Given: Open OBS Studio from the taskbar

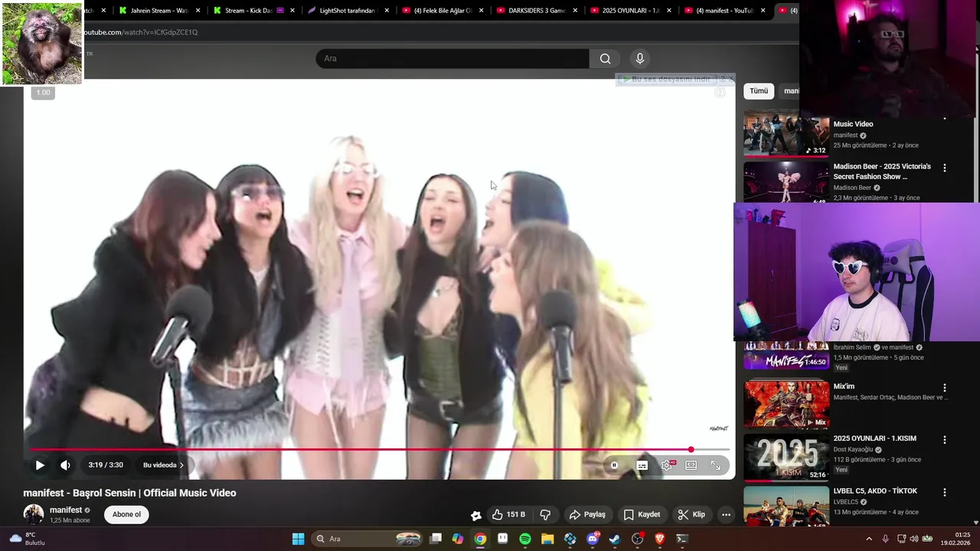Looking at the screenshot, I should 638,539.
